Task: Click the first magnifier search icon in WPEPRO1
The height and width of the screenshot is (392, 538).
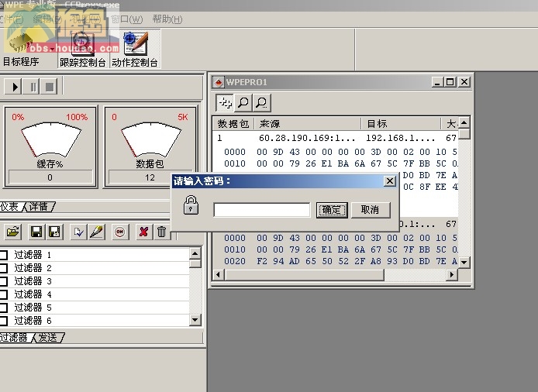Action: click(243, 102)
